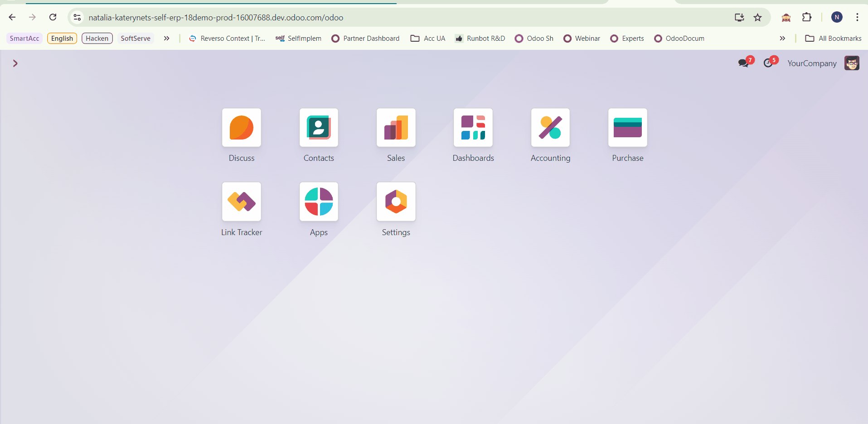Show hidden bookmarks overflow chevron
Screen dimensions: 868x424
click(x=782, y=39)
